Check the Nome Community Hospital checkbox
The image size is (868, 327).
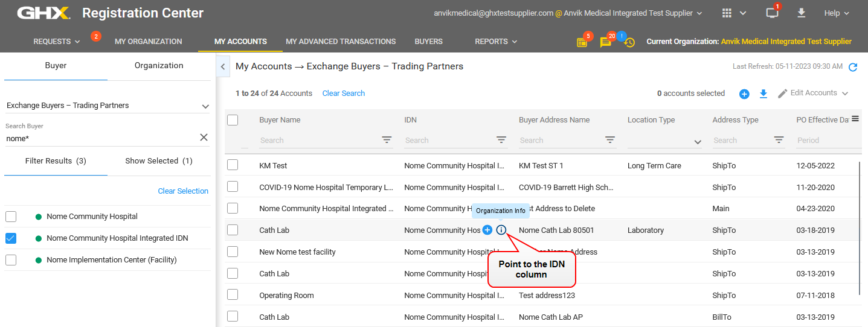point(11,217)
